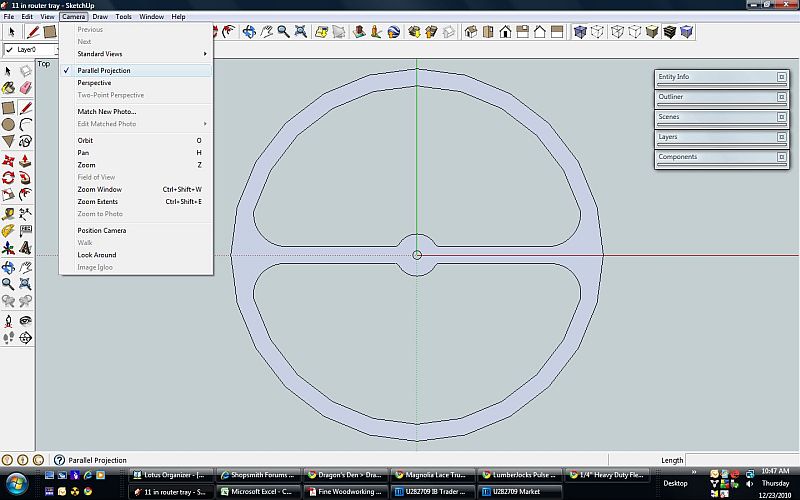The height and width of the screenshot is (500, 800).
Task: Click Add Location icon in Google toolbar
Action: (321, 32)
